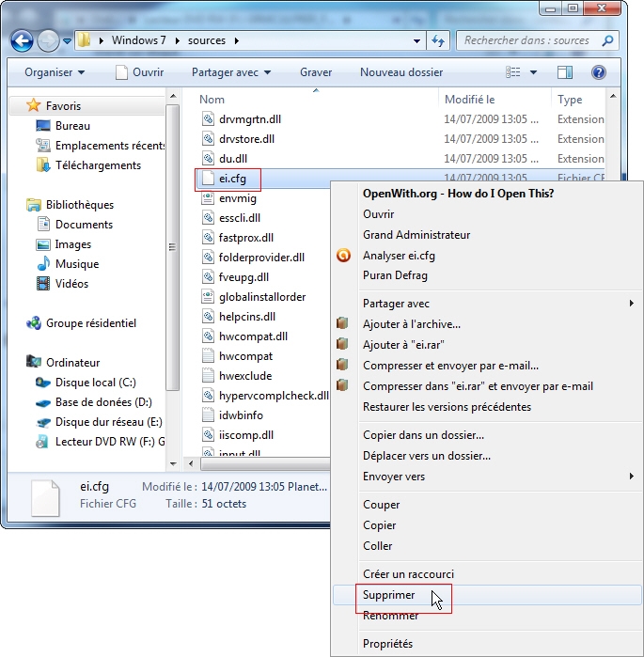Click the magnifier search icon
Image resolution: width=644 pixels, height=657 pixels.
tap(608, 40)
